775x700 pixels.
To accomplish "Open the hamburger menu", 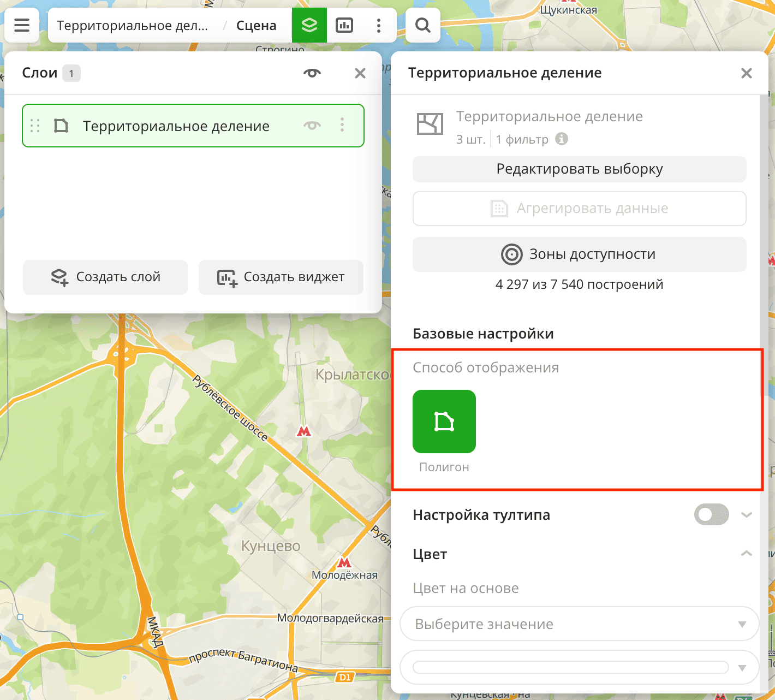I will [21, 25].
